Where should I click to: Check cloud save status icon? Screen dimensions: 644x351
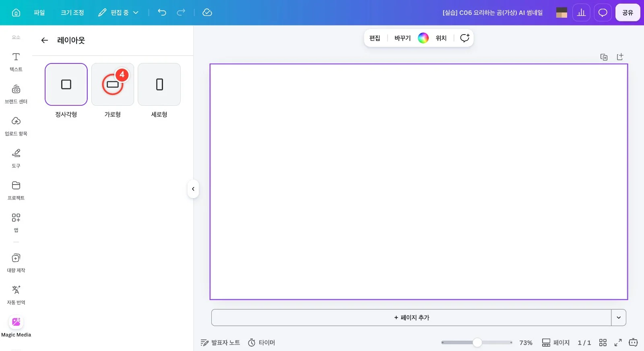[207, 12]
